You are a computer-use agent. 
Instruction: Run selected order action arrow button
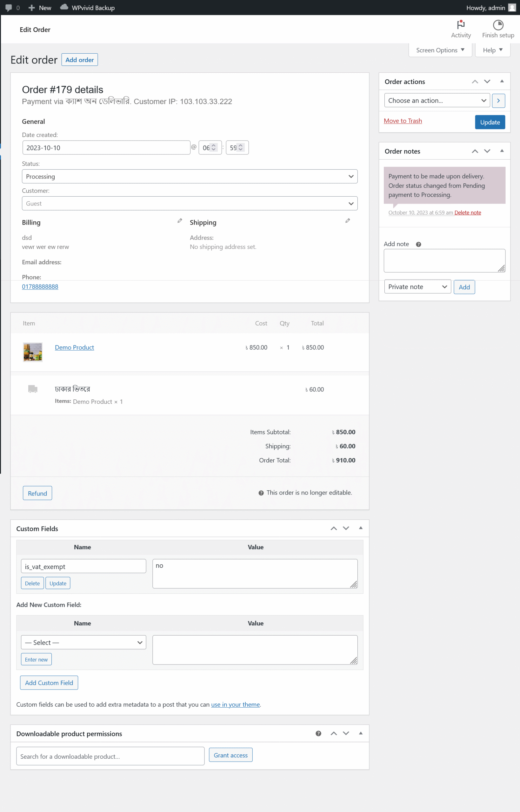[x=498, y=101]
